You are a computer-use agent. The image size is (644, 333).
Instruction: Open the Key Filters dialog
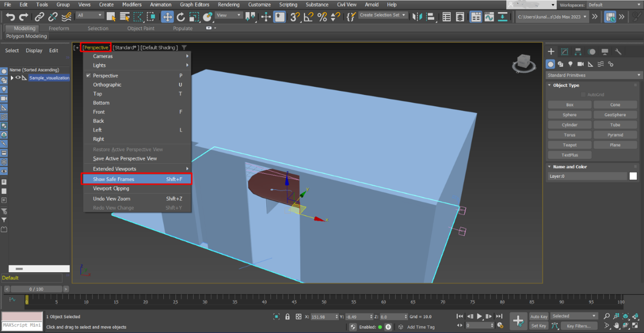[x=580, y=325]
